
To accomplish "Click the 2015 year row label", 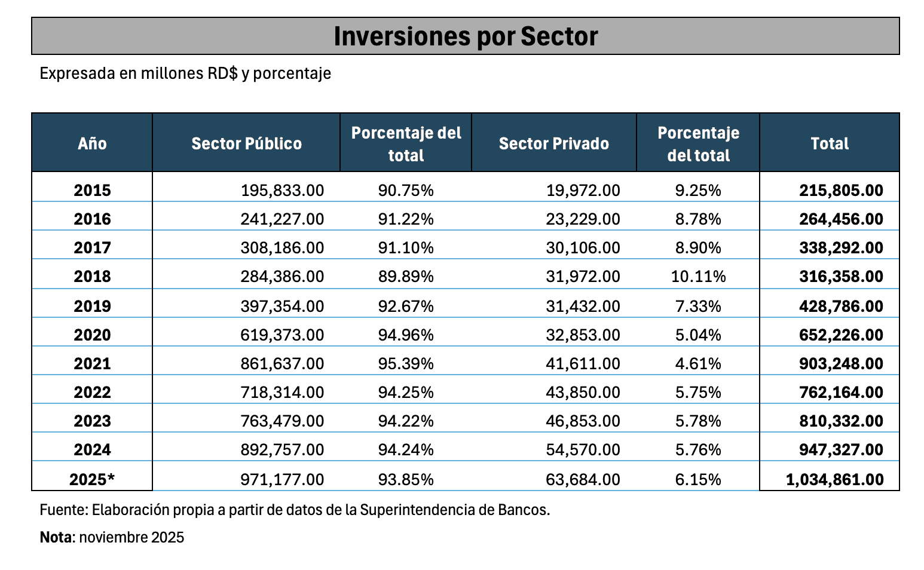I will coord(92,191).
